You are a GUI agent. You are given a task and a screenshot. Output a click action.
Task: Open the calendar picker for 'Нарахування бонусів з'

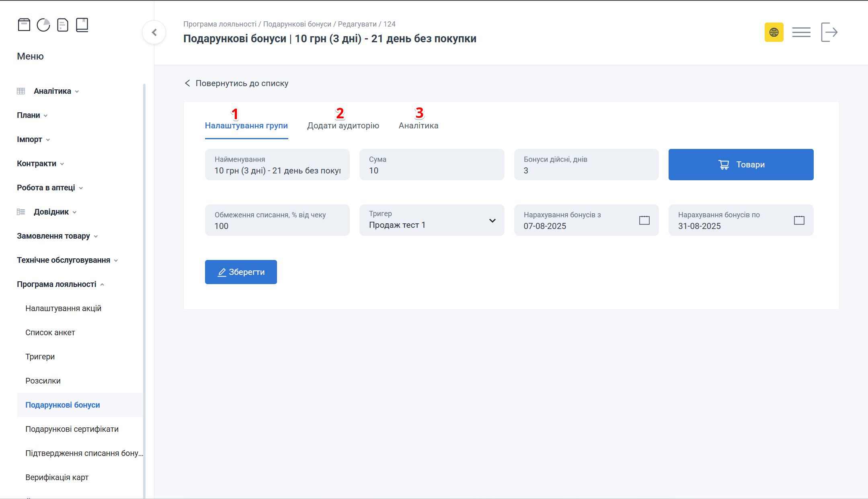[644, 220]
